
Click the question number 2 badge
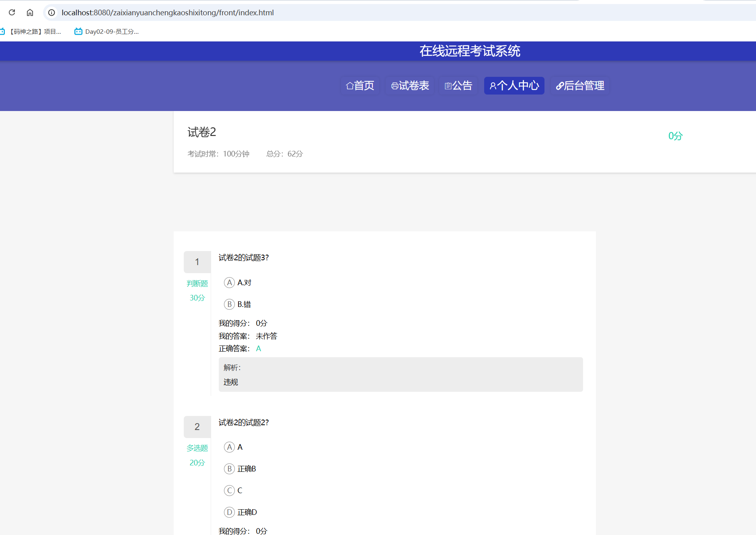point(197,427)
